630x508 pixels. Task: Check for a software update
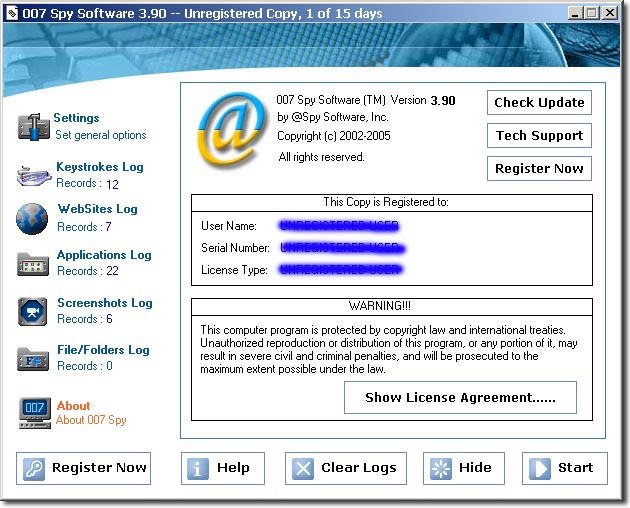539,102
